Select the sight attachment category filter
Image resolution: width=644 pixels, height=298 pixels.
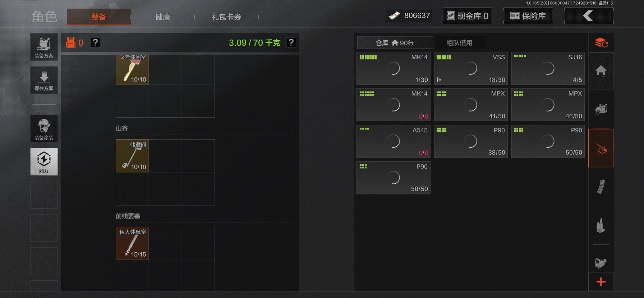(601, 263)
